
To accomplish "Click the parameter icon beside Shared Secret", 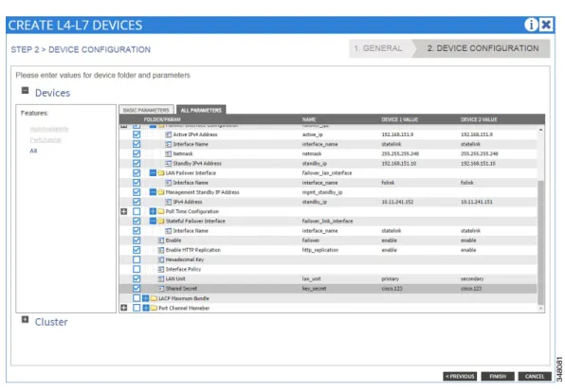I will (x=161, y=289).
